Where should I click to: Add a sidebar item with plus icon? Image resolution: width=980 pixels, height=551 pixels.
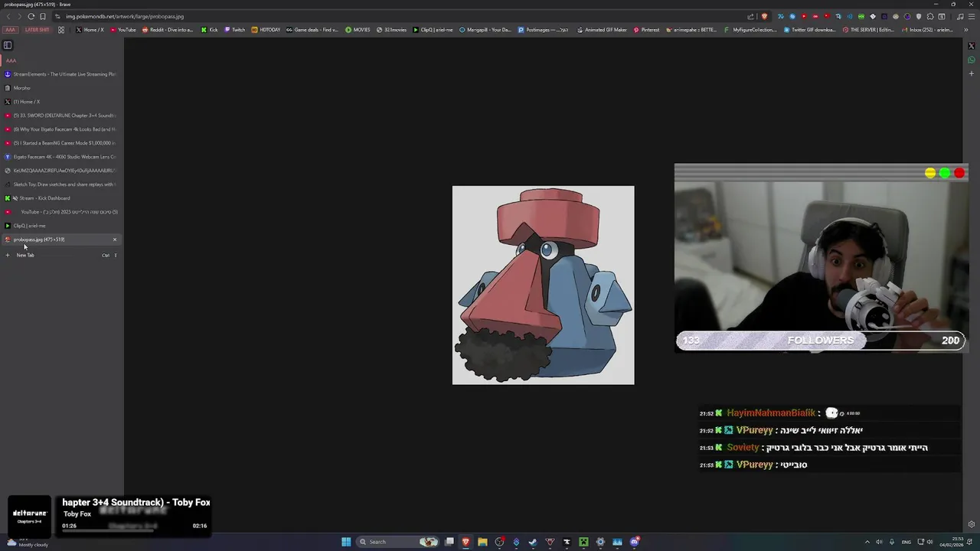(972, 73)
